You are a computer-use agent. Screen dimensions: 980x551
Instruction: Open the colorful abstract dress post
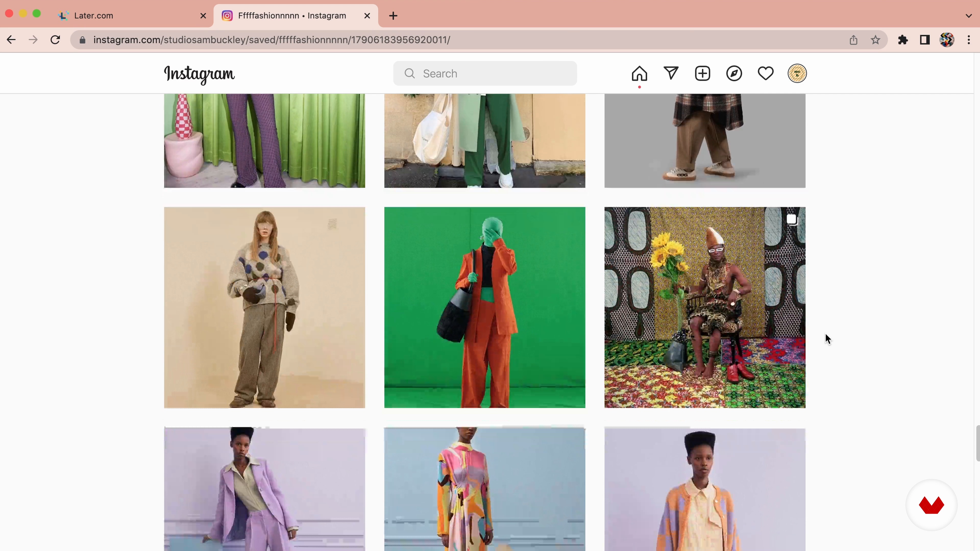coord(485,489)
